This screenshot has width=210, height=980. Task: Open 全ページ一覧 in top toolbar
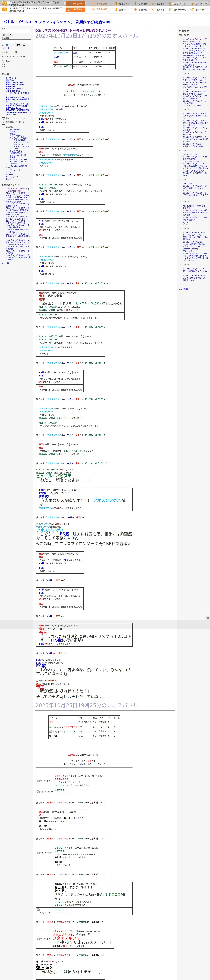coord(178,4)
